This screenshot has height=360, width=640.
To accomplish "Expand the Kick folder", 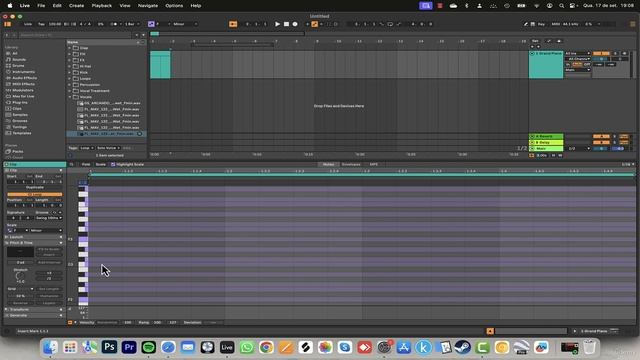I will coord(69,72).
